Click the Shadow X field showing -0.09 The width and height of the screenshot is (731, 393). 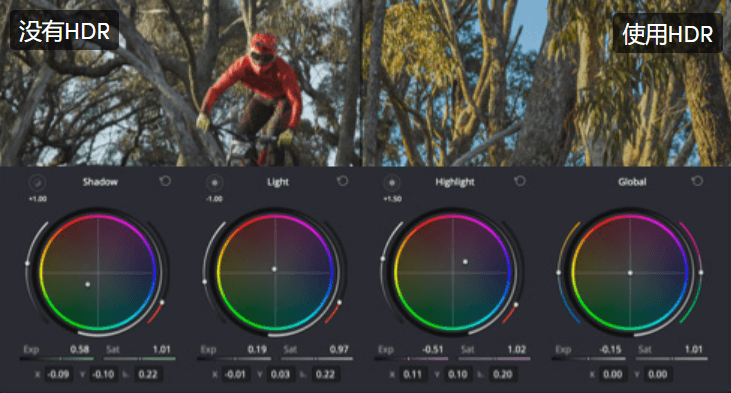[x=58, y=374]
